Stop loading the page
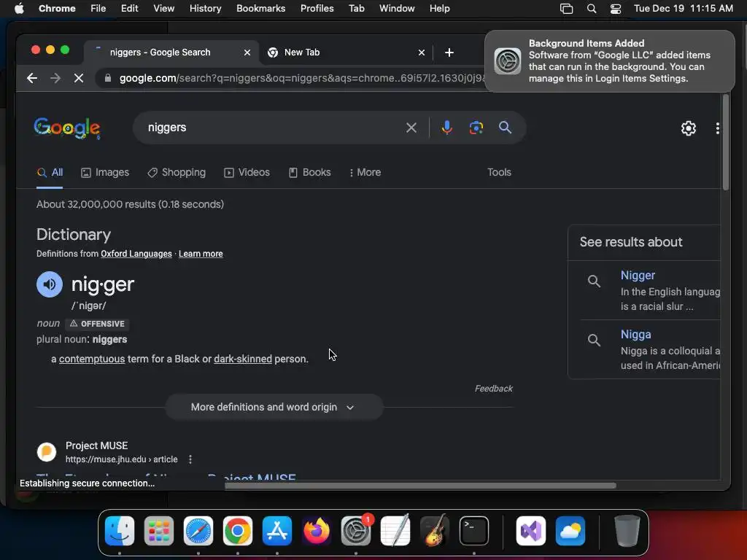Screen dimensions: 747x560 click(79, 78)
